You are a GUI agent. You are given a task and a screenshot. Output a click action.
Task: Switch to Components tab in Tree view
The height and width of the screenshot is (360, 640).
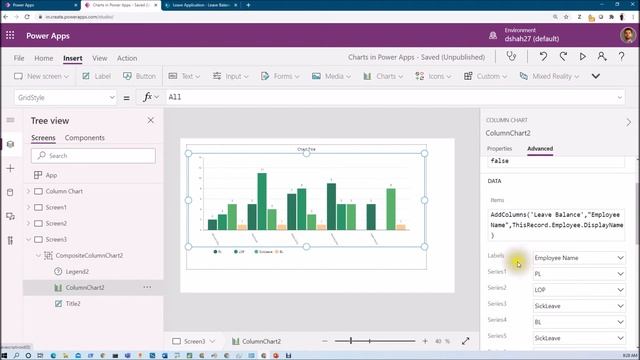[x=84, y=138]
